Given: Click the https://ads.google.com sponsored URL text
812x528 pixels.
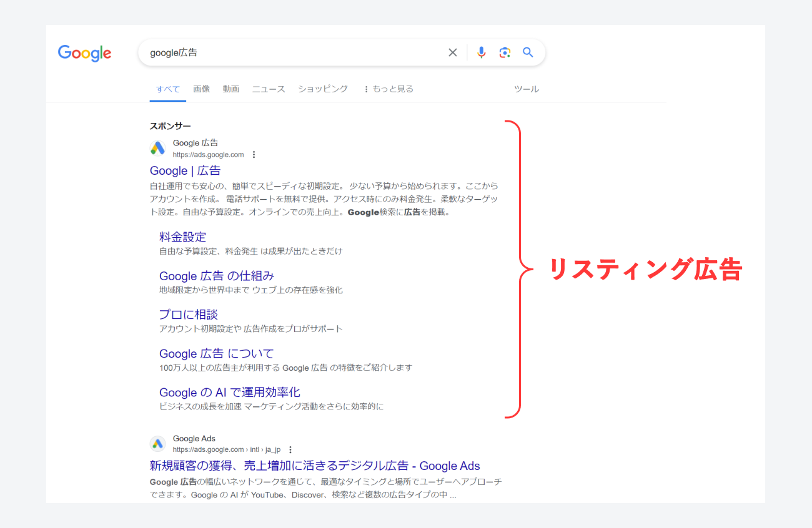Looking at the screenshot, I should (x=209, y=155).
